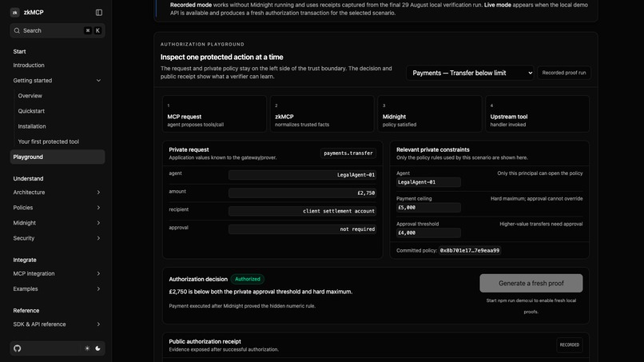
Task: Open the scenario dropdown Payments — Transfer below limit
Action: pos(470,73)
